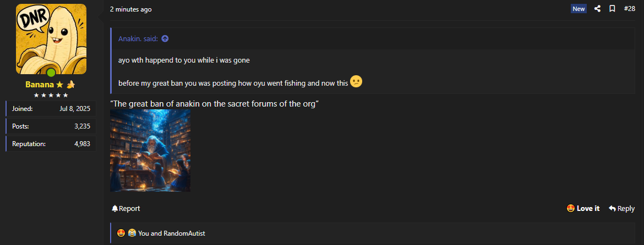This screenshot has width=644, height=245.
Task: Expand the quoted message text block
Action: point(373,72)
